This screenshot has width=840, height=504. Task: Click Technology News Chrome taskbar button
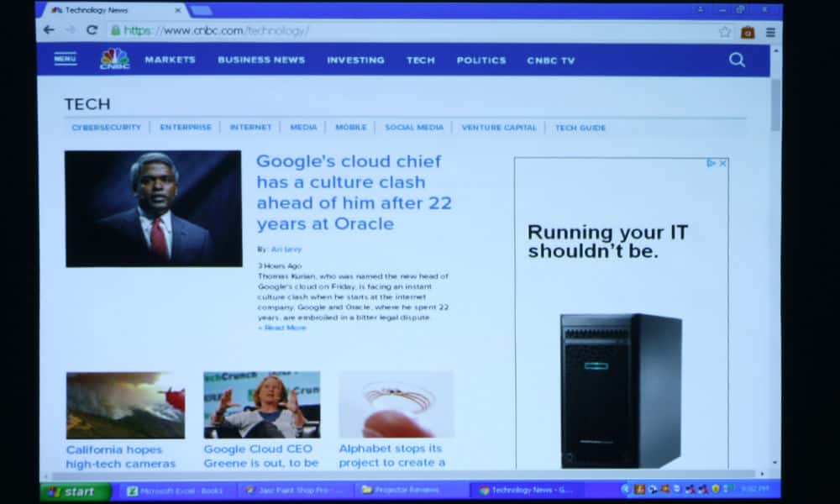(x=528, y=490)
